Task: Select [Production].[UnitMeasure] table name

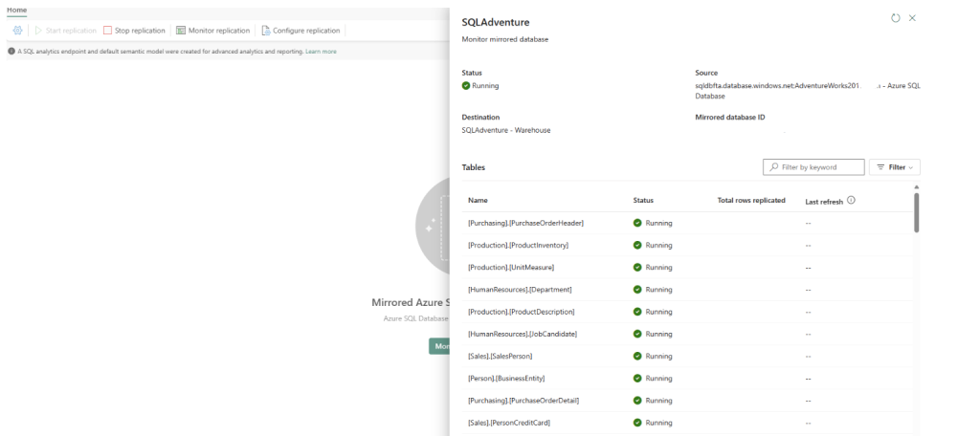Action: [x=511, y=268]
